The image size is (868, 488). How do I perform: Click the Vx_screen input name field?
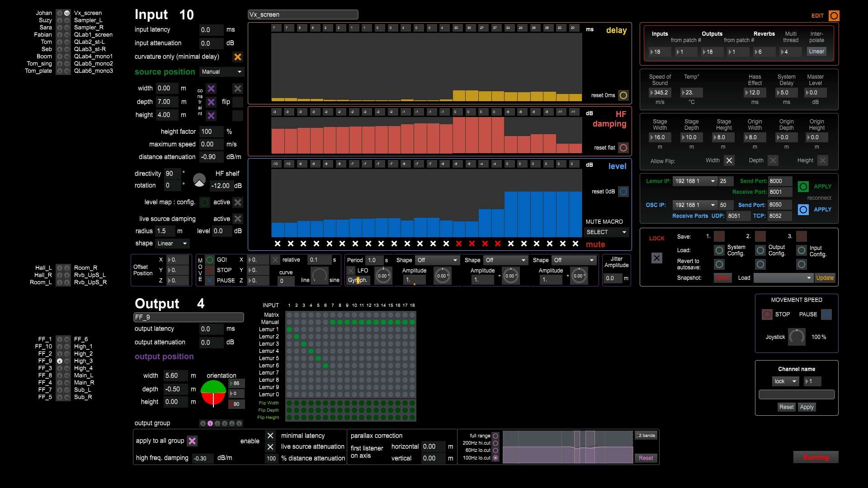click(x=303, y=15)
